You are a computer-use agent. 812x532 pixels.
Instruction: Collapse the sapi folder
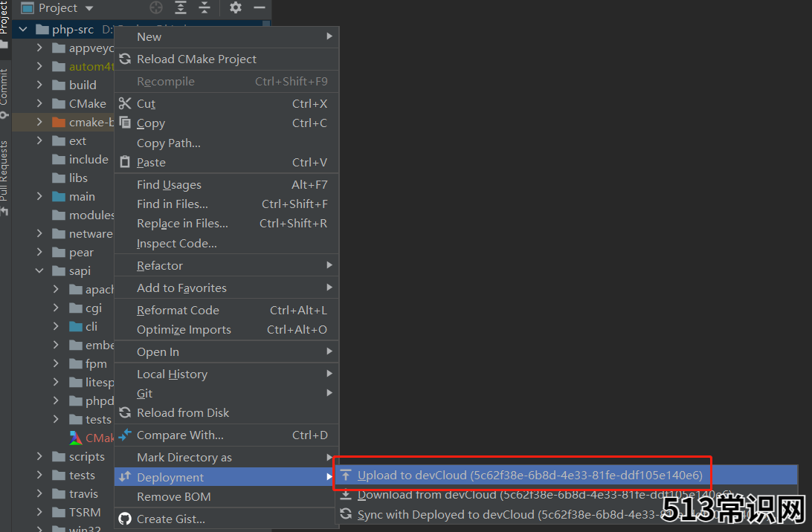click(x=39, y=270)
